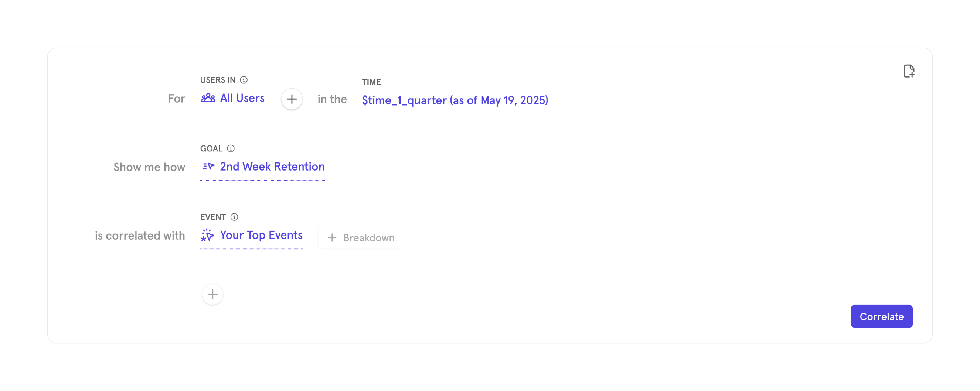Click the plus icon inside the Breakdown button
This screenshot has width=980, height=391.
pyautogui.click(x=332, y=238)
